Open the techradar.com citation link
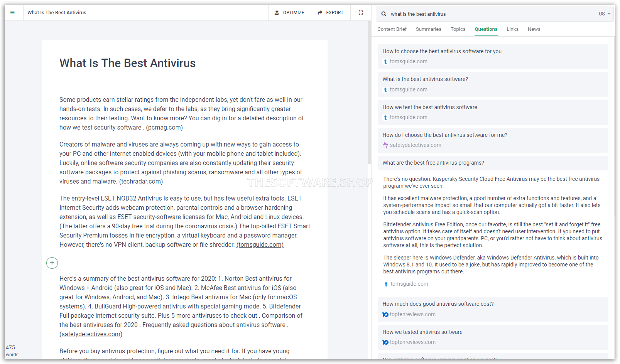Viewport: 620px width, 364px height. pos(141,182)
